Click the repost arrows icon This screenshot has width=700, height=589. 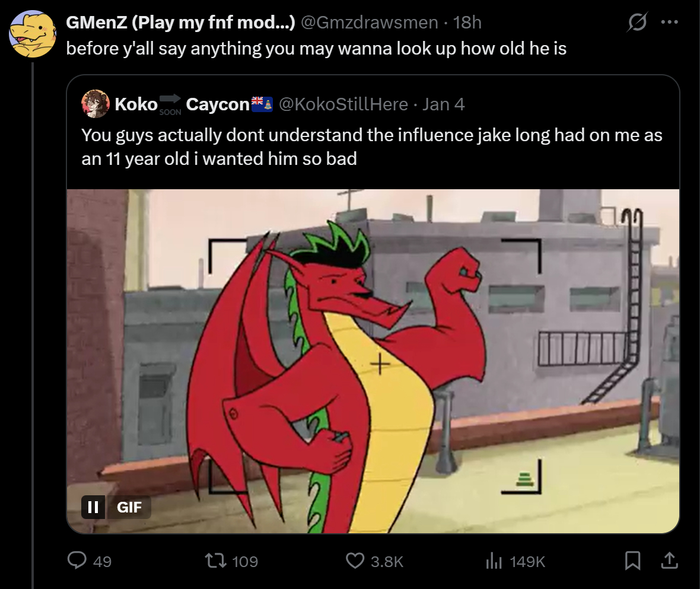click(213, 561)
